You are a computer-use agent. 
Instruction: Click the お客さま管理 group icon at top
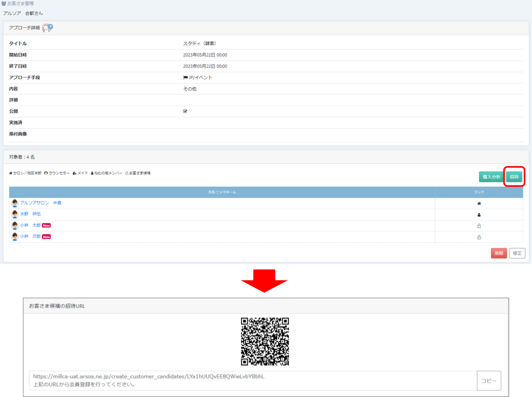[4, 4]
